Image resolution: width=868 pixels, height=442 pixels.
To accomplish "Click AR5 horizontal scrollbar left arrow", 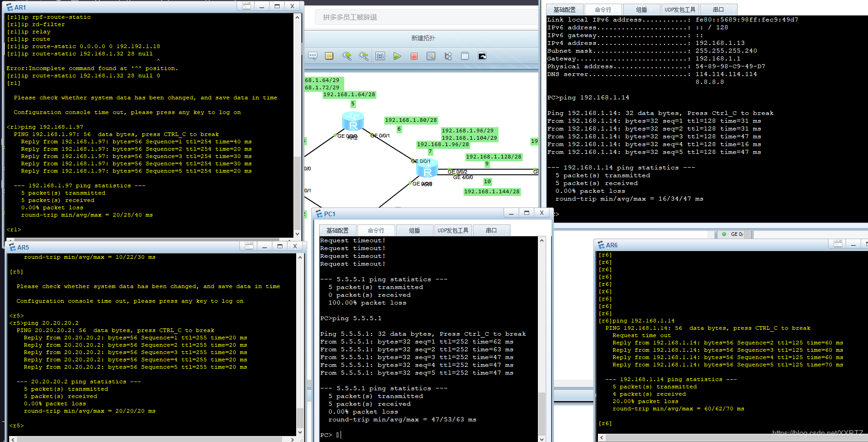I will pos(12,439).
